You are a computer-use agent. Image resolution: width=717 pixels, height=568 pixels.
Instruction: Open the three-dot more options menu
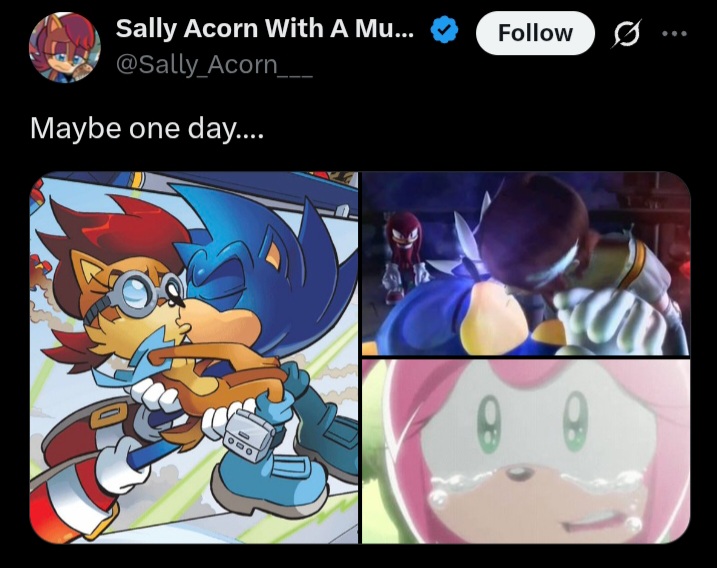point(674,33)
